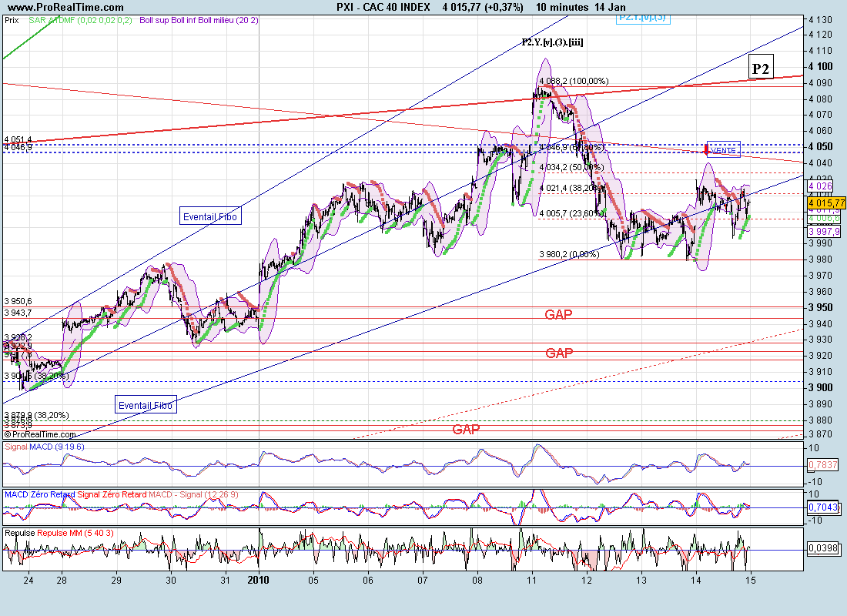Viewport: 847px width, 616px height.
Task: Click the 4 130 price axis label
Action: [821, 20]
